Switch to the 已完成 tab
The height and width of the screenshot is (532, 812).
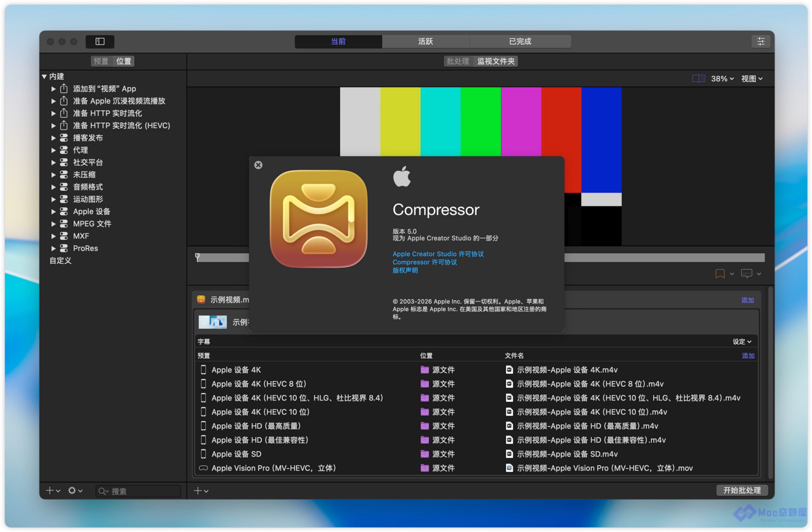(x=520, y=41)
